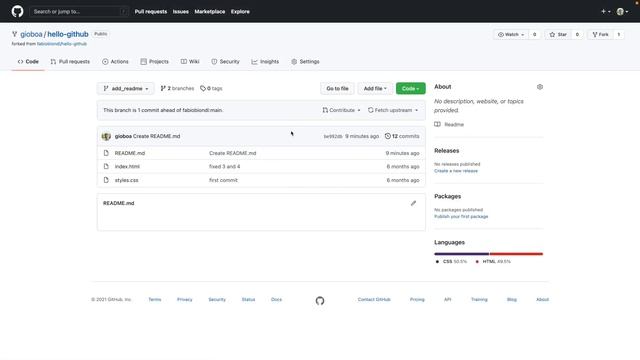Open the plus create-new dropdown
This screenshot has width=640, height=360.
point(606,11)
